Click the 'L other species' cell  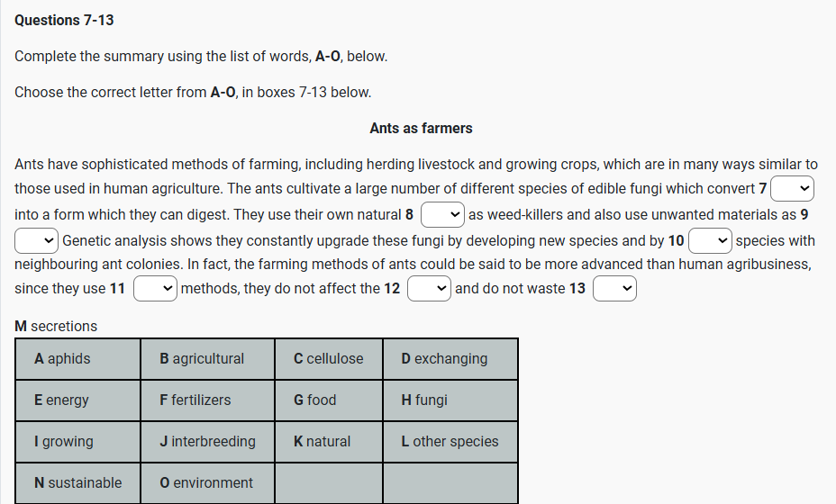coord(450,442)
